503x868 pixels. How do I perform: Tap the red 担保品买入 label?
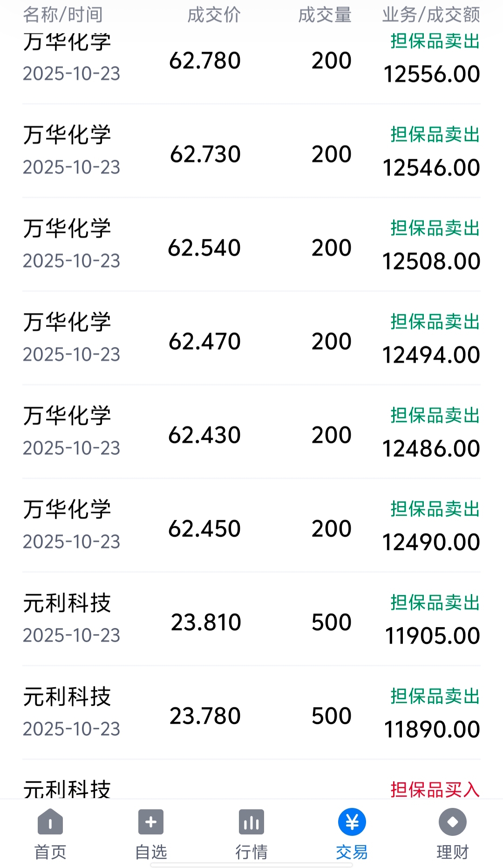[435, 789]
